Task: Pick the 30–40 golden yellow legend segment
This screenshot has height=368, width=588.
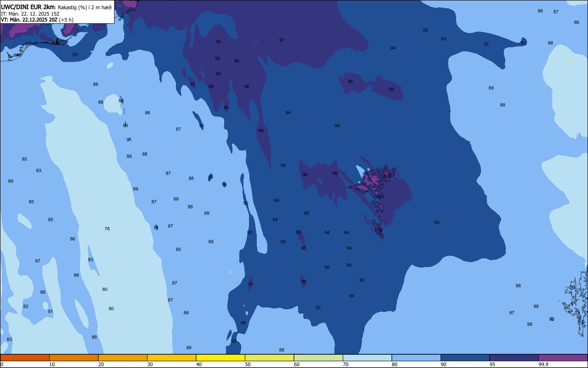Action: [x=171, y=357]
